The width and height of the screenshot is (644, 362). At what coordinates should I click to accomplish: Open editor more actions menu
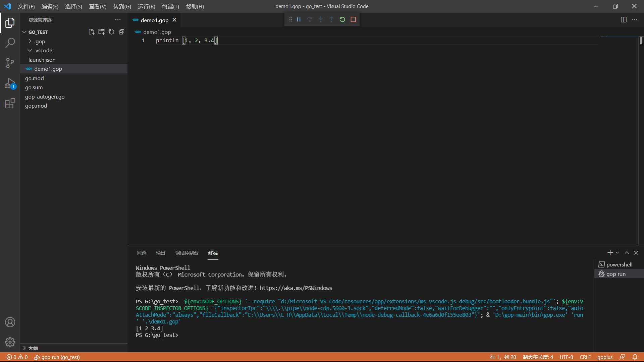tap(634, 20)
